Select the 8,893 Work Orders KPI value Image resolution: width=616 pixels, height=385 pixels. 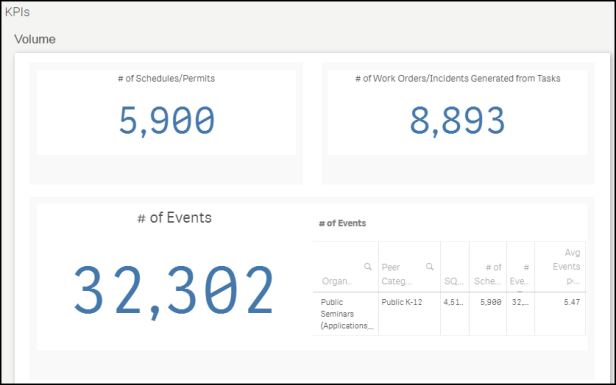tap(457, 121)
